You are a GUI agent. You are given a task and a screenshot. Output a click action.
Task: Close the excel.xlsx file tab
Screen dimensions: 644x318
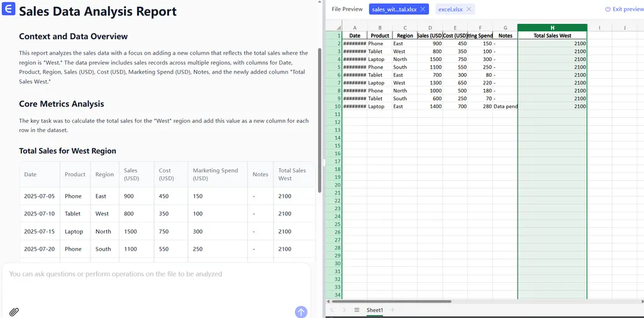coord(469,9)
